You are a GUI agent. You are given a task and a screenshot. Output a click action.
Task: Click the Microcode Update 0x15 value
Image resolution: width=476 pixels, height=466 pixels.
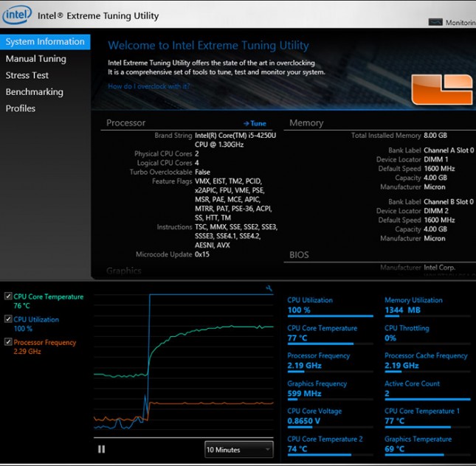point(202,254)
